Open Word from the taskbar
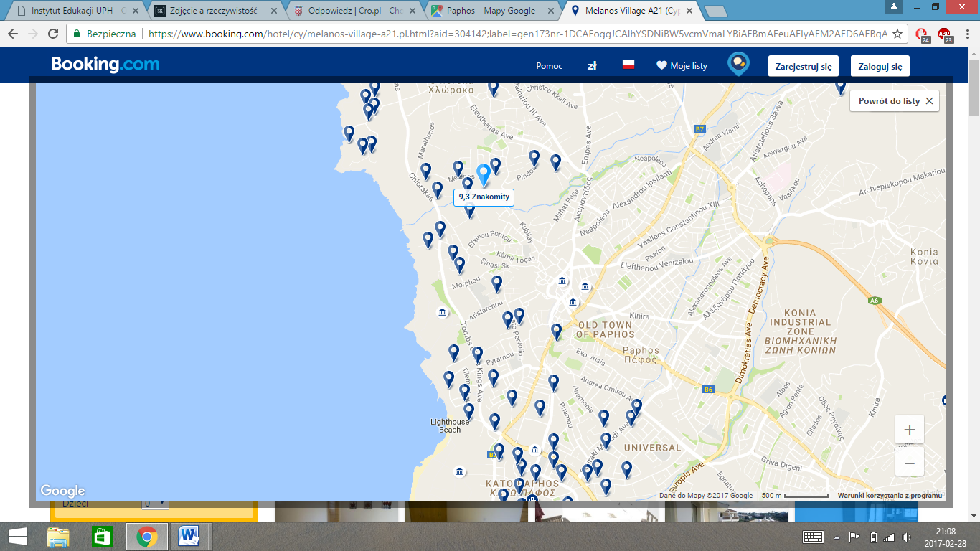 189,536
